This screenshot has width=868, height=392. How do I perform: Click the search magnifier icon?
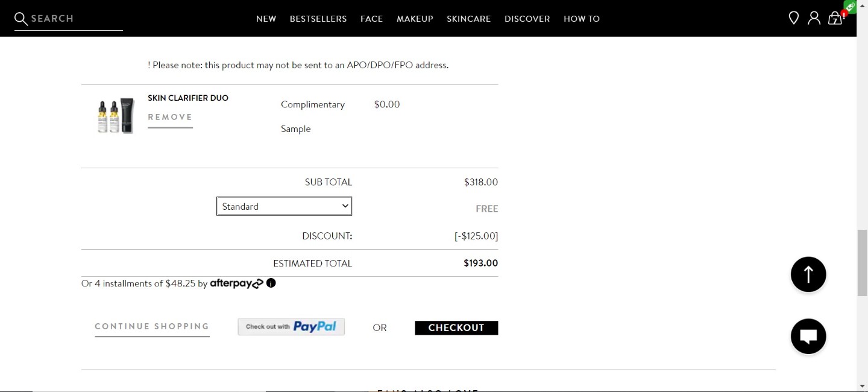[21, 19]
